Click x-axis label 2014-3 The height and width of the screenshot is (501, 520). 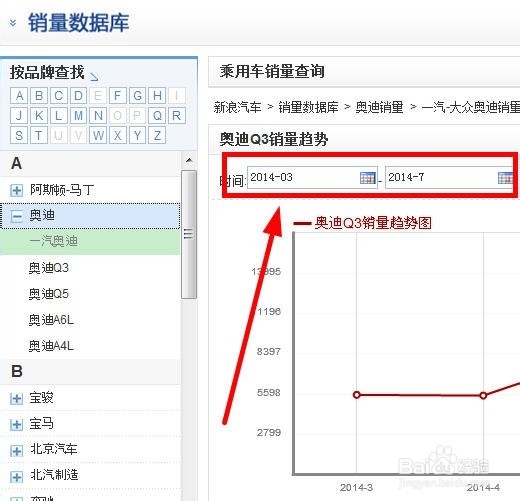click(x=356, y=488)
